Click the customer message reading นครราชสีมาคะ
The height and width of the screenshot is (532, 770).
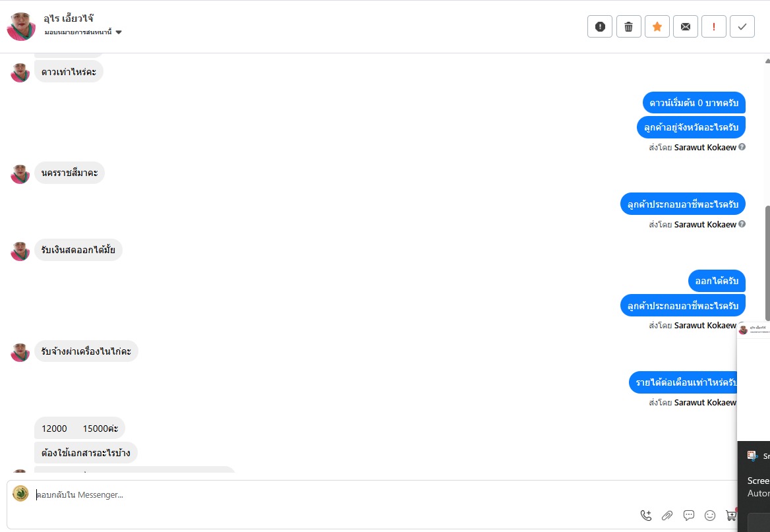69,173
